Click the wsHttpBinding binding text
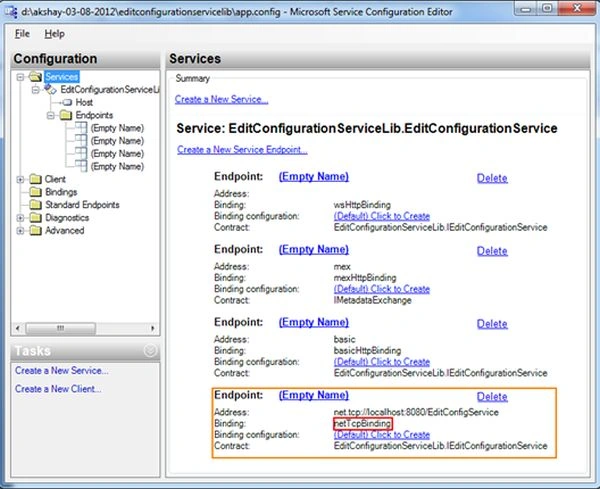The image size is (600, 489). pyautogui.click(x=362, y=205)
